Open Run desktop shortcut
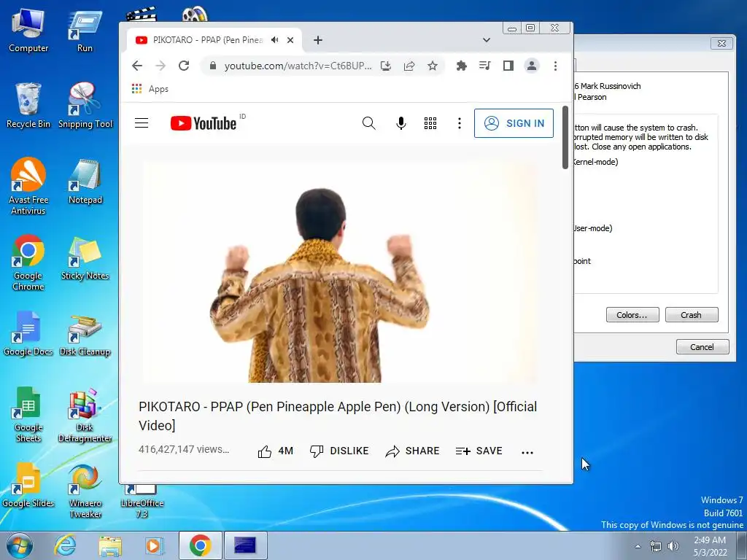The width and height of the screenshot is (747, 560). [85, 31]
